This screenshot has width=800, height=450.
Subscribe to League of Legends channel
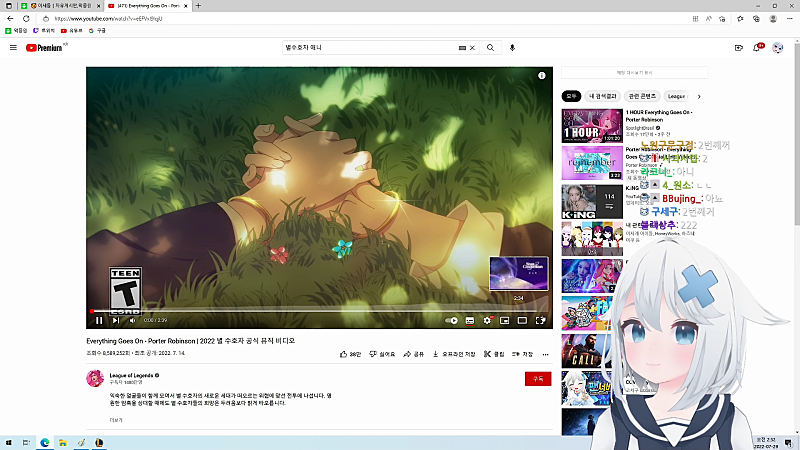538,379
